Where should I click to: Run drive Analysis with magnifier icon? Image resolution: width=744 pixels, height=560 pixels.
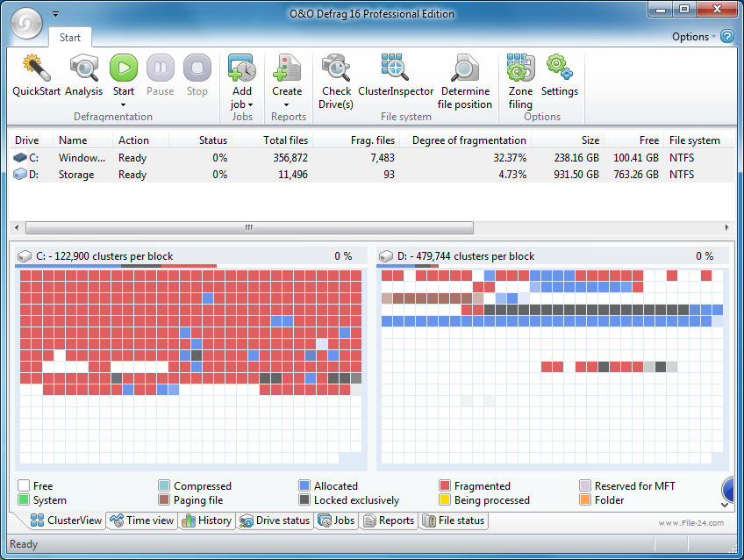(x=84, y=68)
